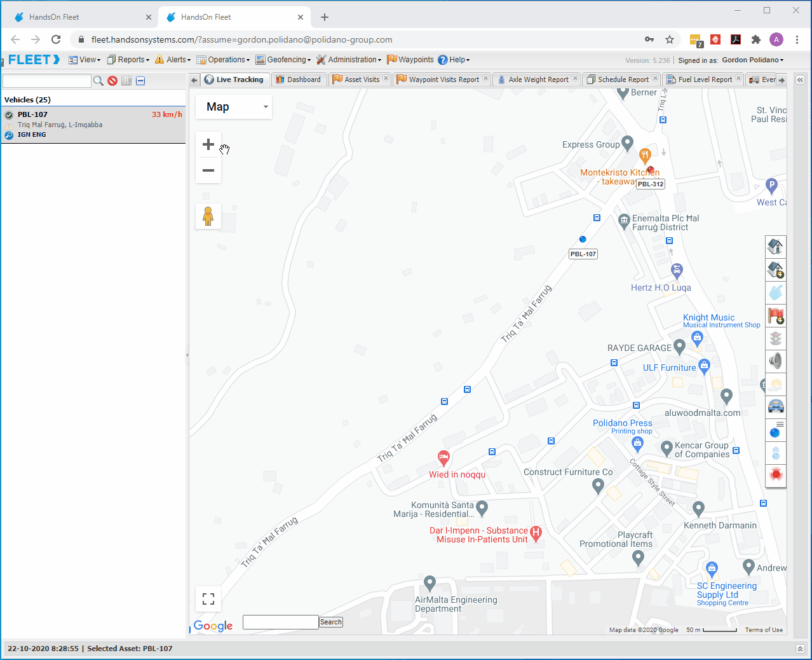Click the PBL-312 marker label on the map

[651, 184]
